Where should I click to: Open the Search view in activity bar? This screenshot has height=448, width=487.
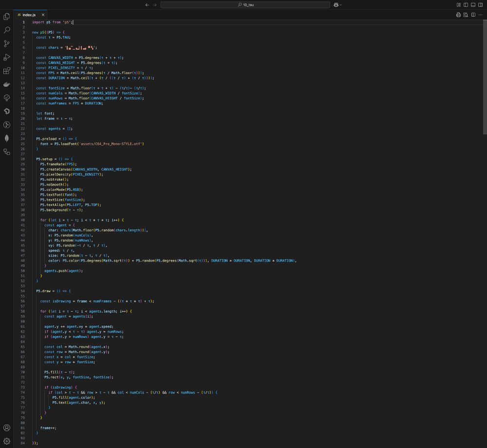click(6, 30)
